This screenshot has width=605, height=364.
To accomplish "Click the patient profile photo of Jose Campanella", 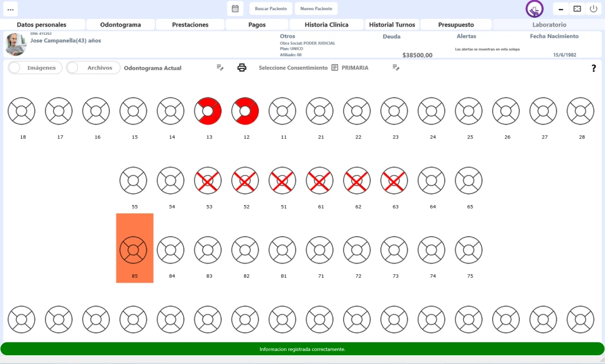I will pos(15,44).
